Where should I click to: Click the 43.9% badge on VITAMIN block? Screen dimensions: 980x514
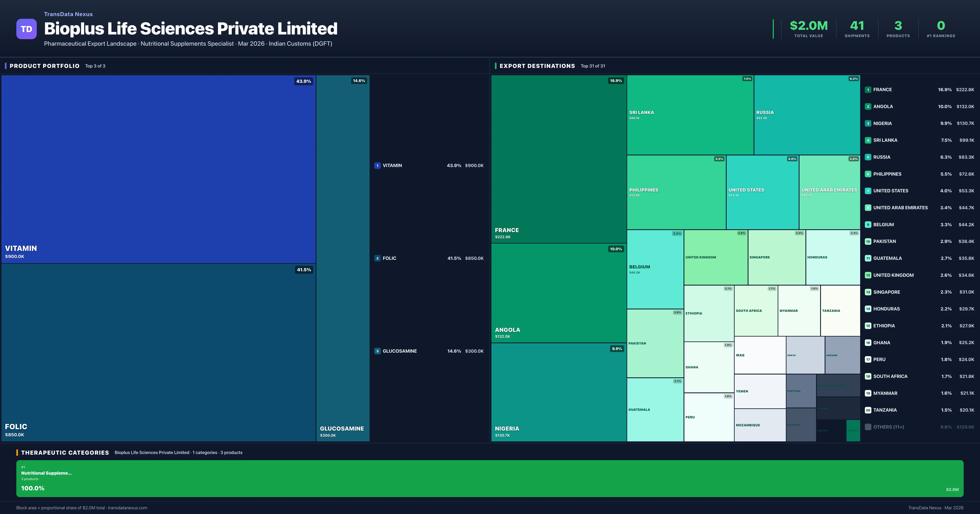[x=303, y=81]
